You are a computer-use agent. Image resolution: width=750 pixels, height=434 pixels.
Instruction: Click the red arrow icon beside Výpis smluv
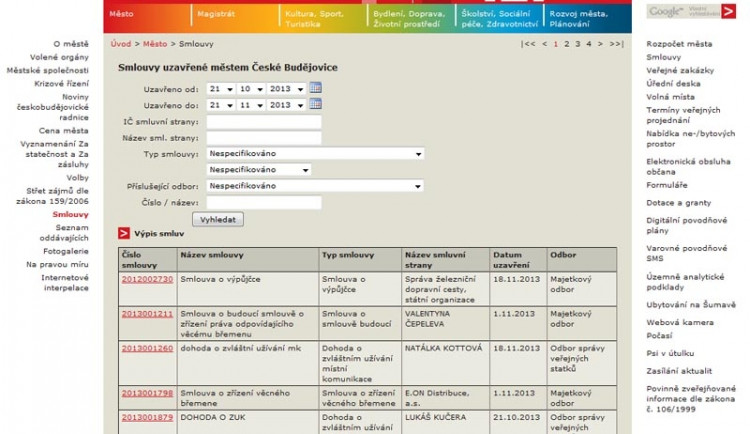[124, 233]
